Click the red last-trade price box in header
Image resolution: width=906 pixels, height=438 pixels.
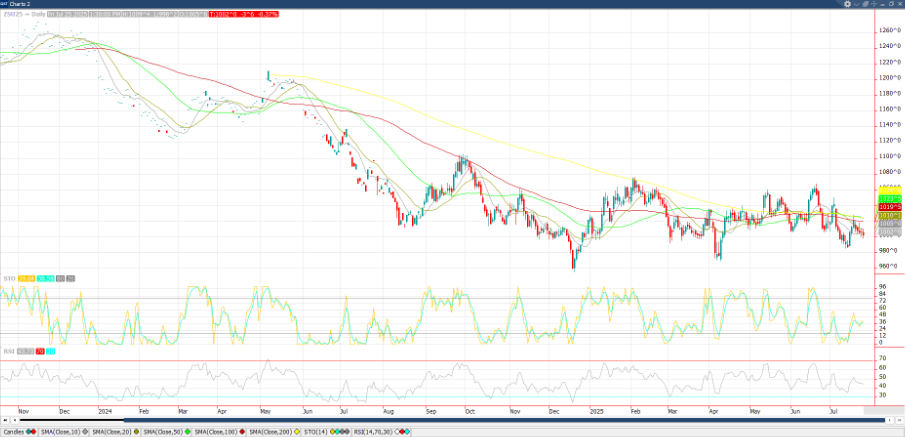[243, 14]
